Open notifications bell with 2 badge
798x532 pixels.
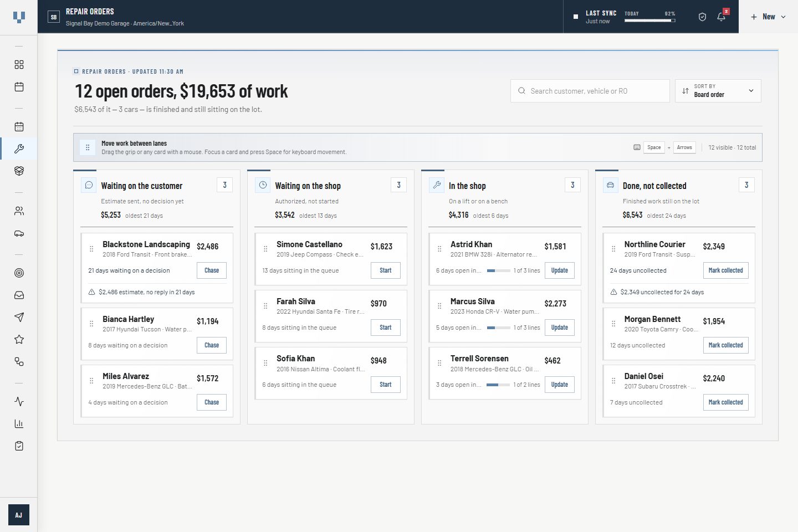[x=722, y=17]
